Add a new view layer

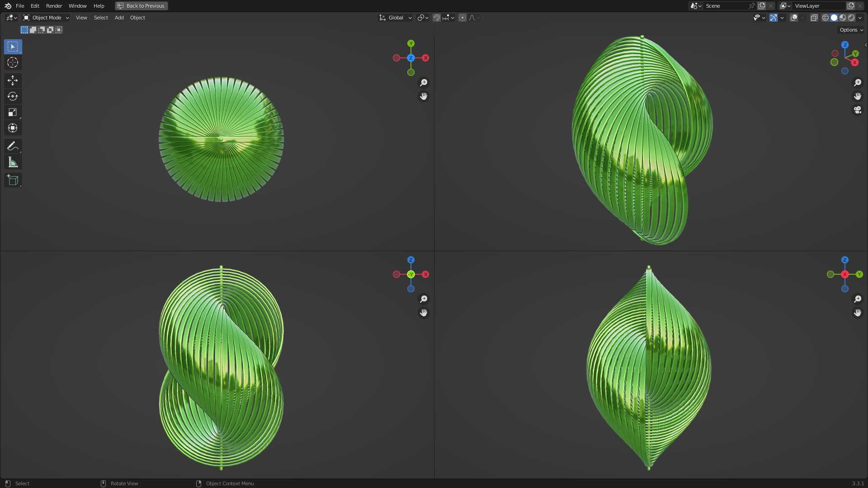[x=851, y=6]
